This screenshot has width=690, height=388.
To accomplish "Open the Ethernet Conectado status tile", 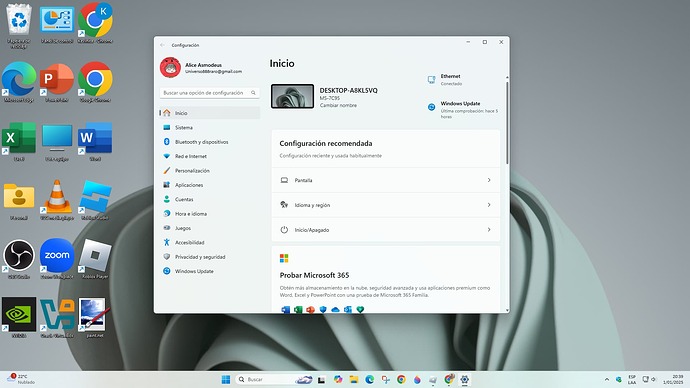I will [x=445, y=80].
